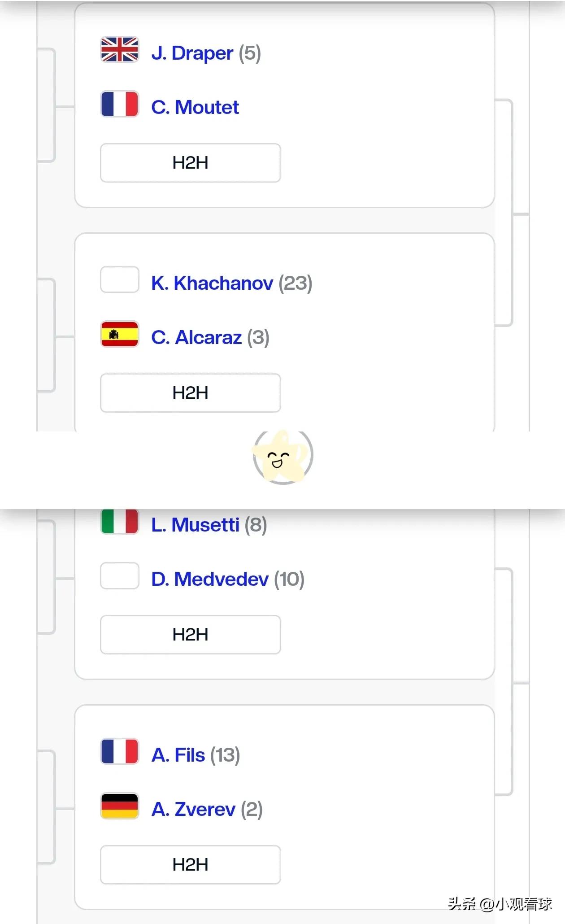Open L. Musetti player profile link
This screenshot has height=924, width=565.
(x=195, y=525)
